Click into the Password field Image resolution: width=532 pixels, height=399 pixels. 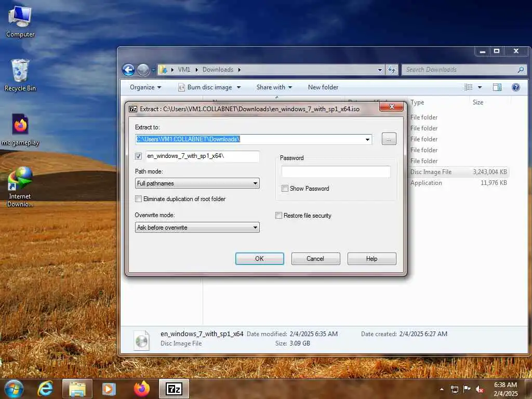(336, 171)
